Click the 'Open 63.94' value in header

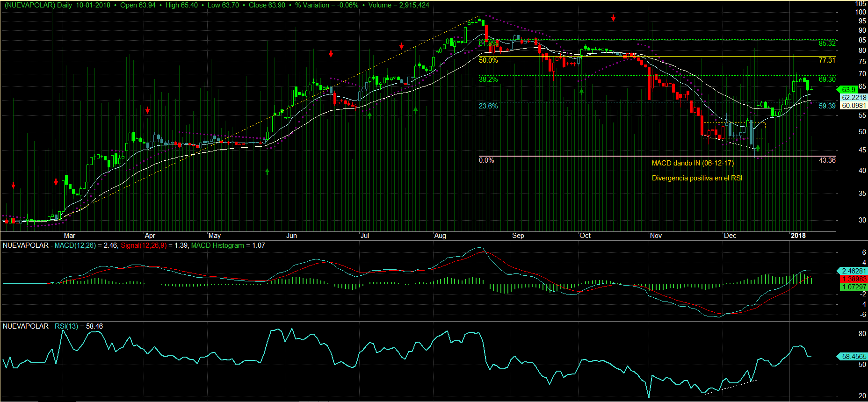coord(138,5)
